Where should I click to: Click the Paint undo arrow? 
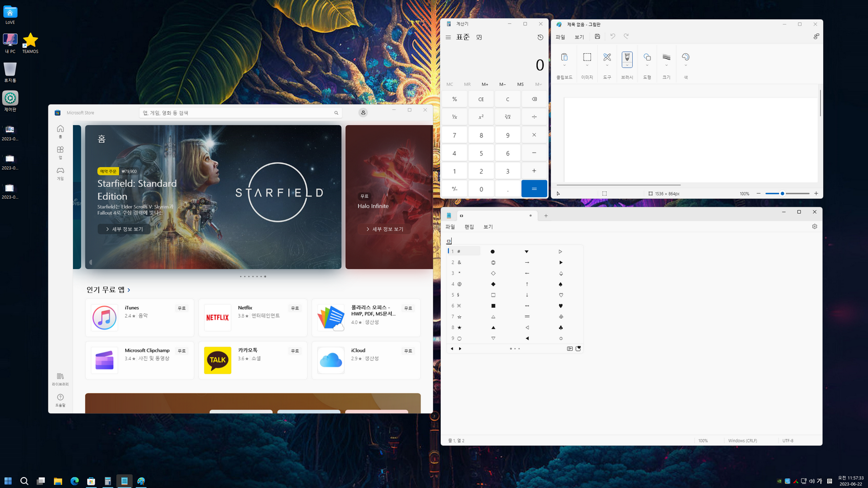pos(613,36)
